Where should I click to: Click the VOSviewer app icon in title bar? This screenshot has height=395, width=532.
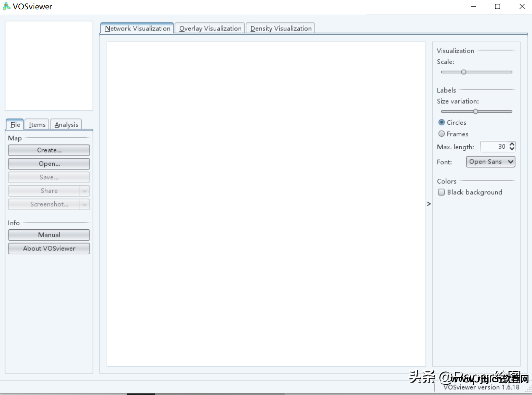7,7
